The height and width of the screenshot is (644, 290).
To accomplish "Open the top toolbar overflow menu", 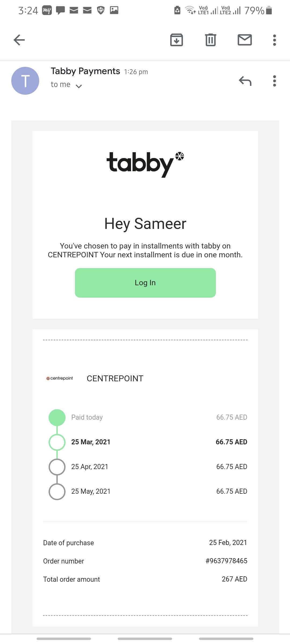I will (x=274, y=40).
